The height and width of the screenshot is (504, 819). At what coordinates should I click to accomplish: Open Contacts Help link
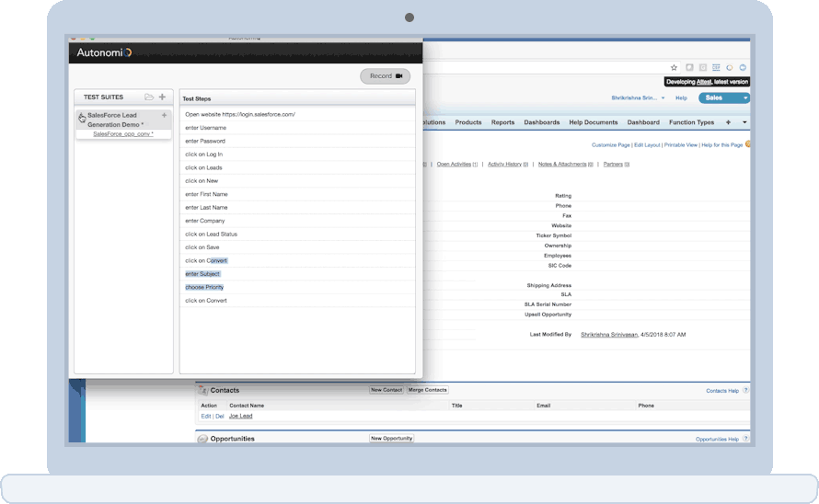click(x=722, y=391)
